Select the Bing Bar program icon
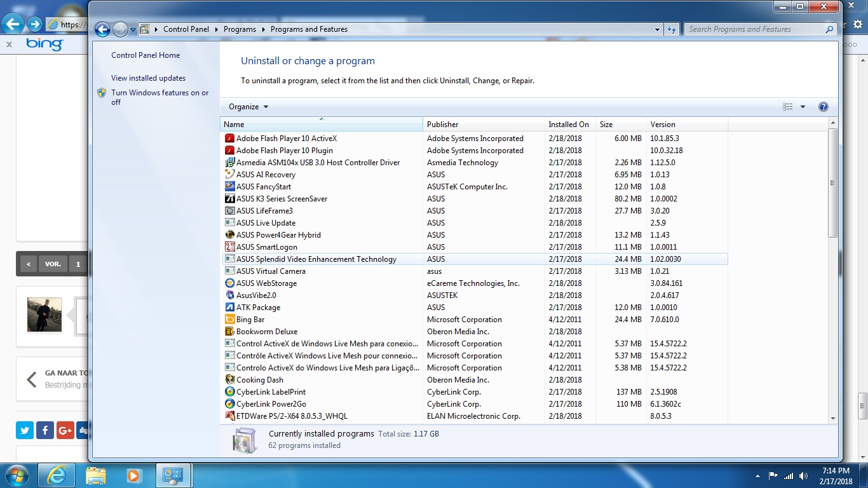 point(230,320)
